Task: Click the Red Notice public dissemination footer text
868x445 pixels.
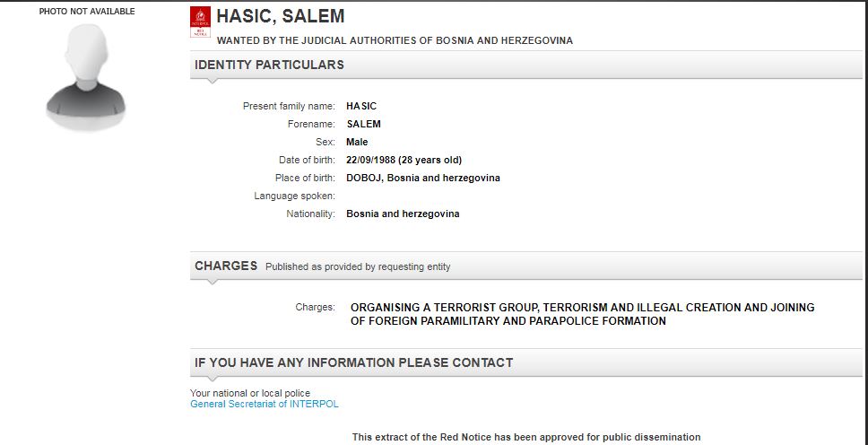Action: 525,437
